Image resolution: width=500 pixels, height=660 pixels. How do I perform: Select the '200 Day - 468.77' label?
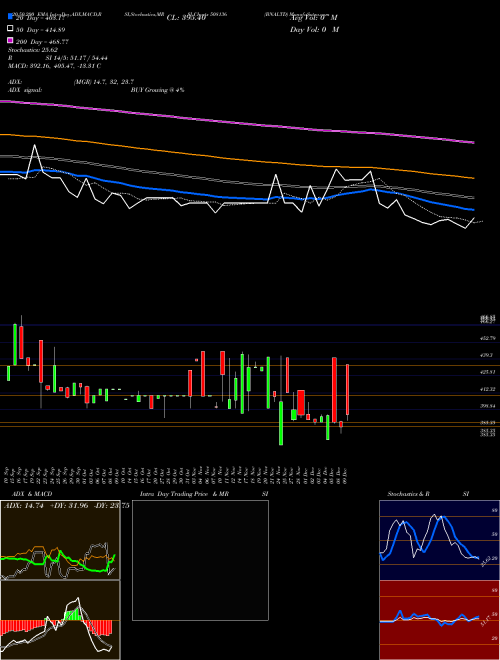pyautogui.click(x=42, y=42)
